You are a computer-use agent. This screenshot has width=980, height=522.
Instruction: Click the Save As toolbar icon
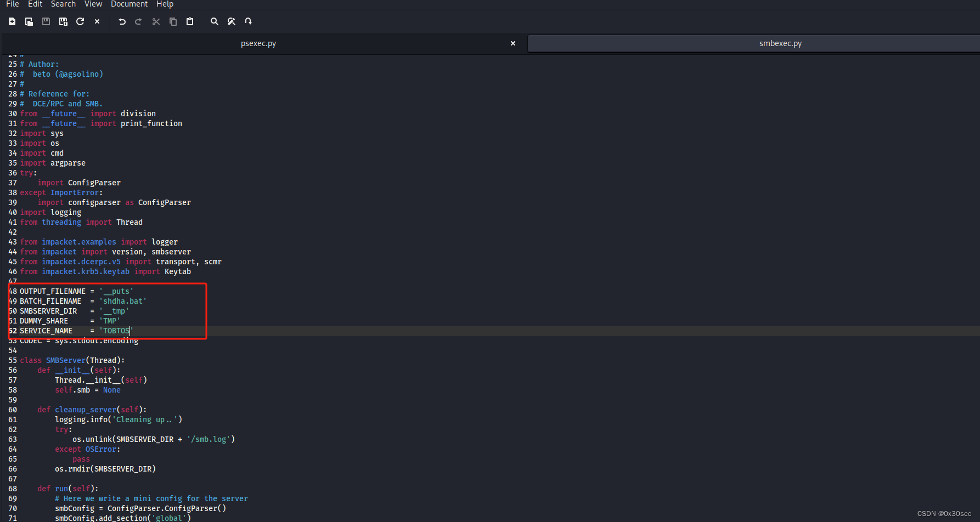(63, 21)
